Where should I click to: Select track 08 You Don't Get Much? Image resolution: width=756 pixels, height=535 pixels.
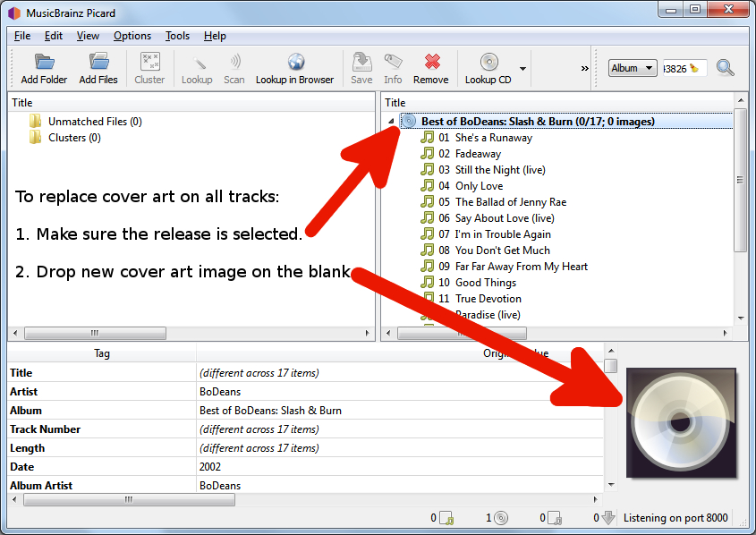[x=502, y=251]
